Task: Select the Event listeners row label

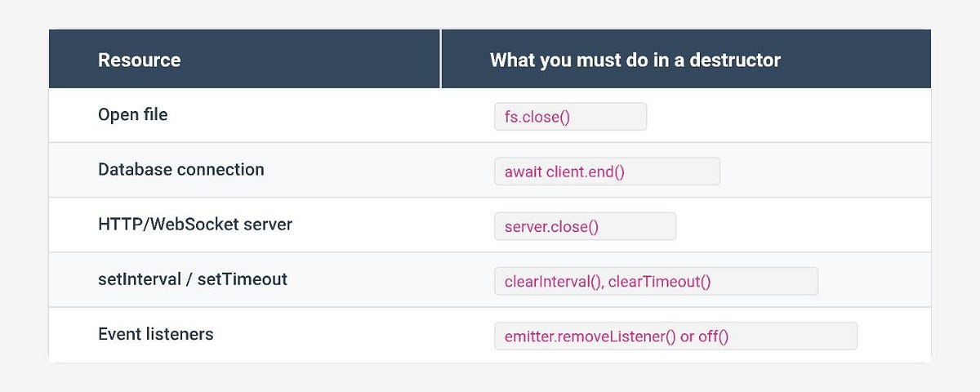Action: click(x=156, y=334)
